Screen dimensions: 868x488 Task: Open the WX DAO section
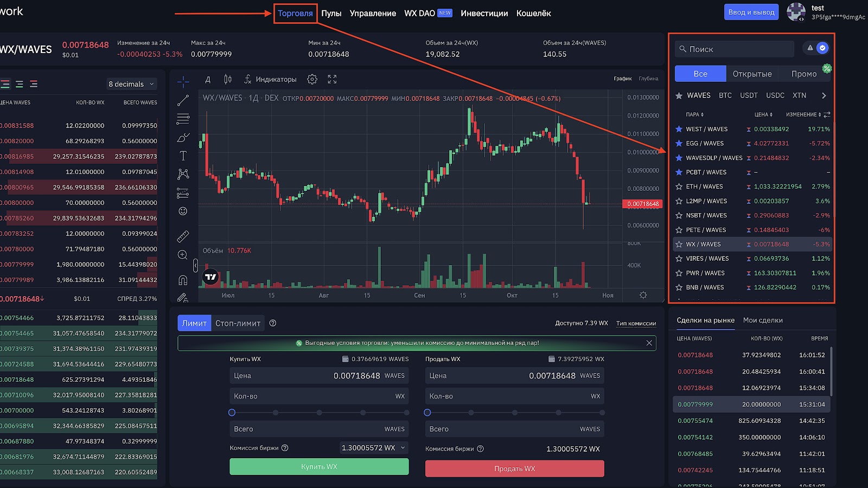(428, 13)
